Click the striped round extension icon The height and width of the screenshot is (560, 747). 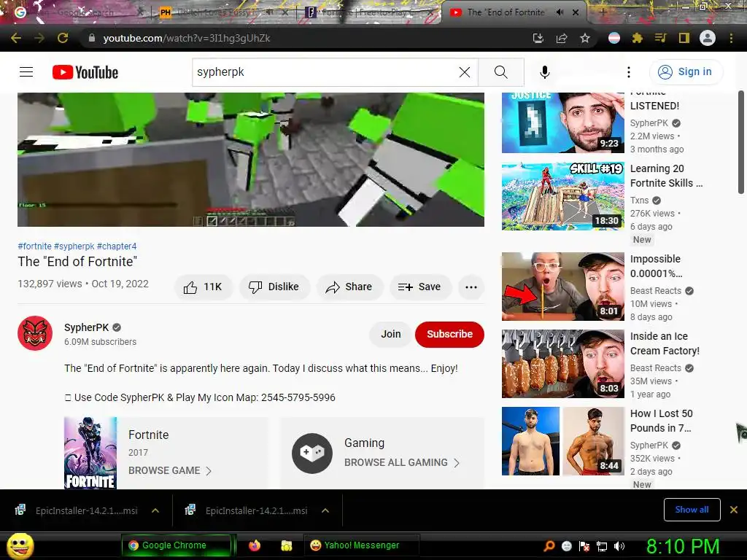pos(614,38)
